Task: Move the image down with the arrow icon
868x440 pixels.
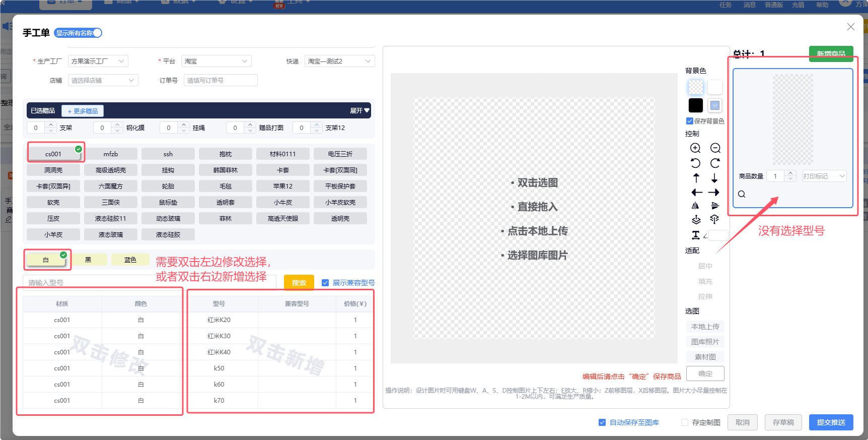Action: [714, 178]
